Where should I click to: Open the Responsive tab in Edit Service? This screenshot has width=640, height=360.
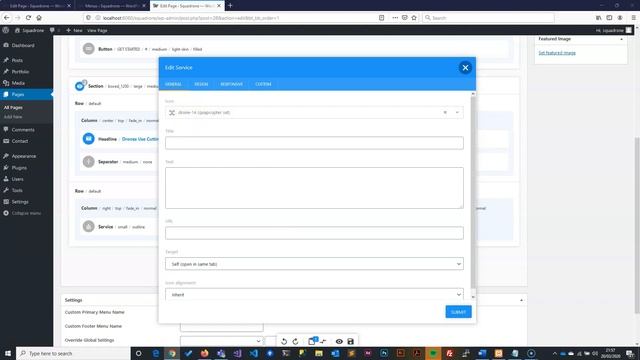tap(231, 84)
